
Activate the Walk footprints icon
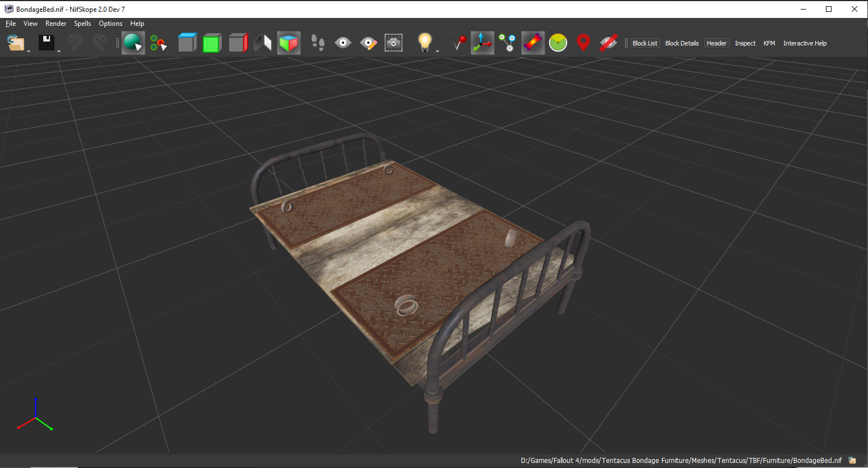[x=318, y=43]
